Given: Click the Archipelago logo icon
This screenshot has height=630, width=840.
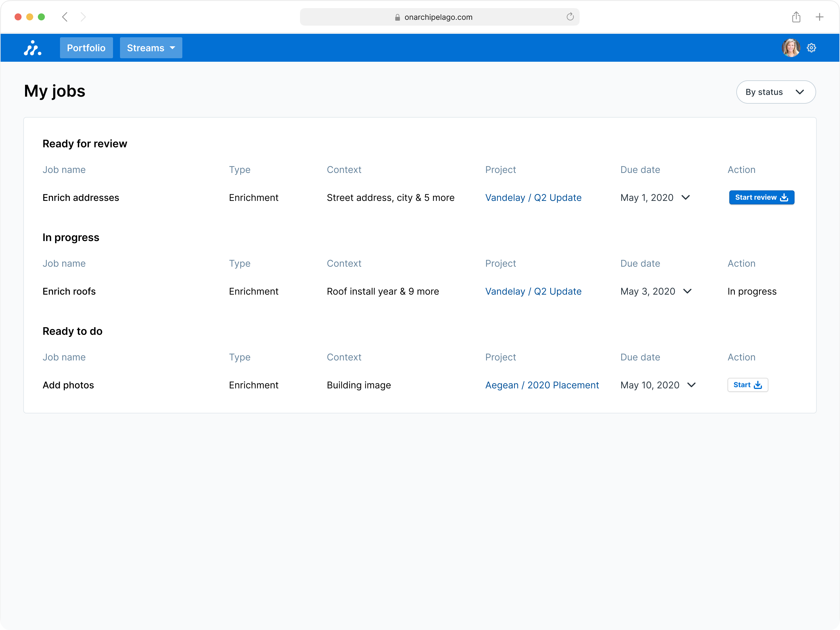Looking at the screenshot, I should click(33, 48).
